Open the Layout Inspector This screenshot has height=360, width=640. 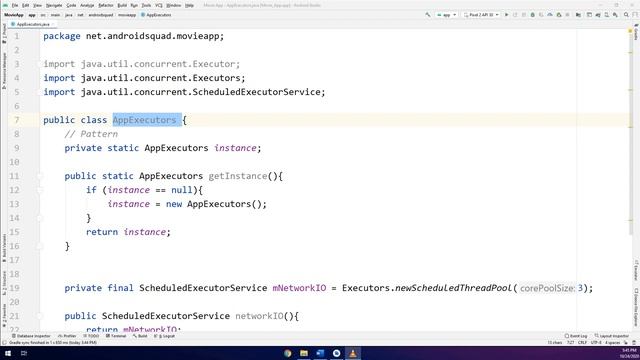click(611, 336)
